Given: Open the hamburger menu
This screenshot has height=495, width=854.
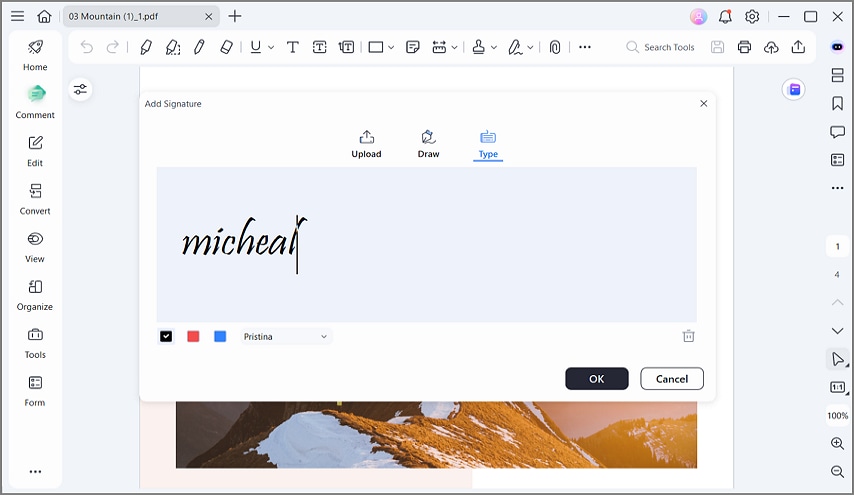Looking at the screenshot, I should point(17,16).
